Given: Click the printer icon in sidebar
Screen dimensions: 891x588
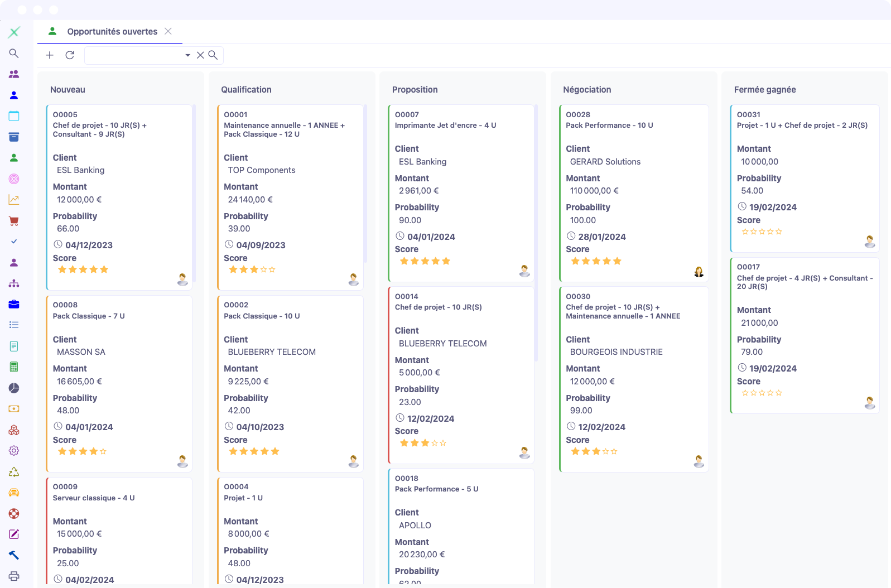Looking at the screenshot, I should tap(14, 576).
